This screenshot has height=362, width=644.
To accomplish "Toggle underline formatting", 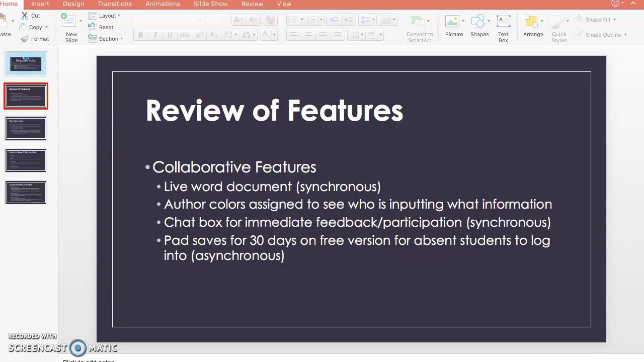I will tap(170, 35).
